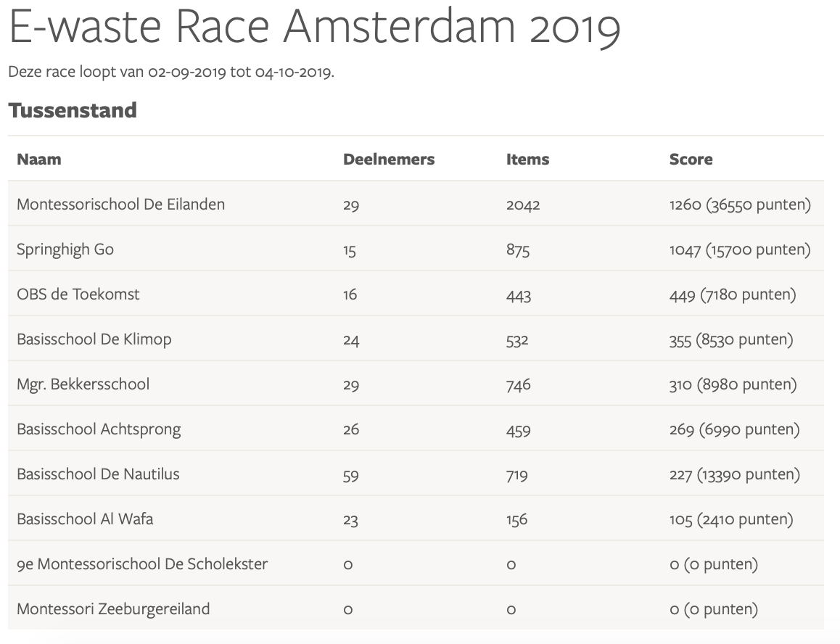Select Montessorischool De Eilanden row name
The image size is (840, 644).
[120, 205]
